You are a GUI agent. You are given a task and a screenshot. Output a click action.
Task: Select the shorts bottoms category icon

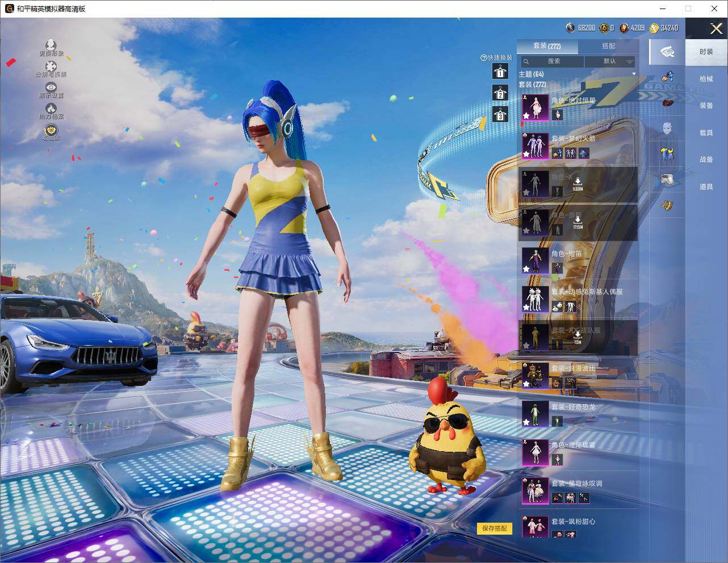coord(667,180)
